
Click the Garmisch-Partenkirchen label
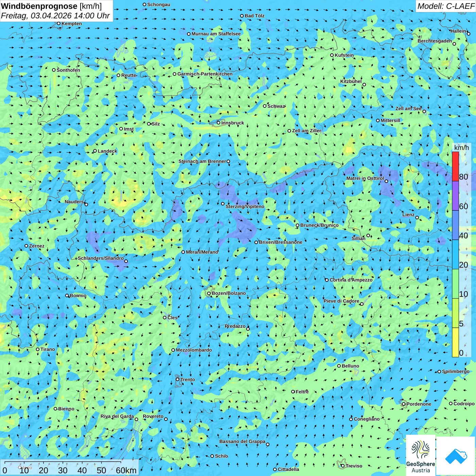click(x=205, y=74)
